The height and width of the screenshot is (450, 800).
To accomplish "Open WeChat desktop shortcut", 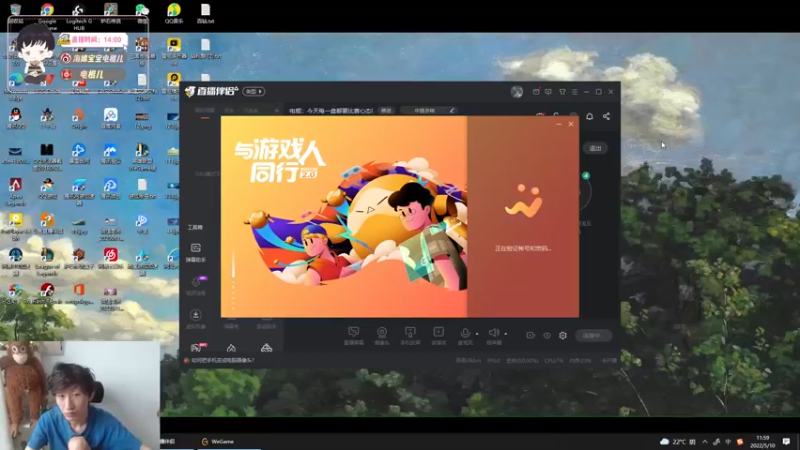I will pyautogui.click(x=142, y=14).
